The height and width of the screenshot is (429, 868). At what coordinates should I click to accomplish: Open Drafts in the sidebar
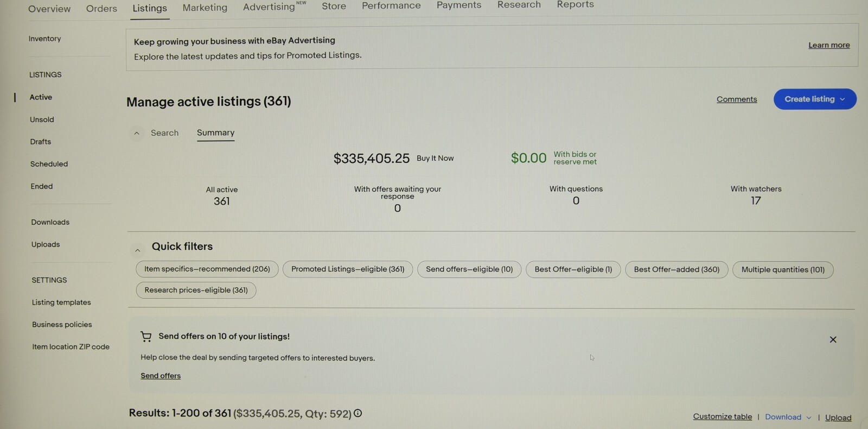tap(40, 142)
